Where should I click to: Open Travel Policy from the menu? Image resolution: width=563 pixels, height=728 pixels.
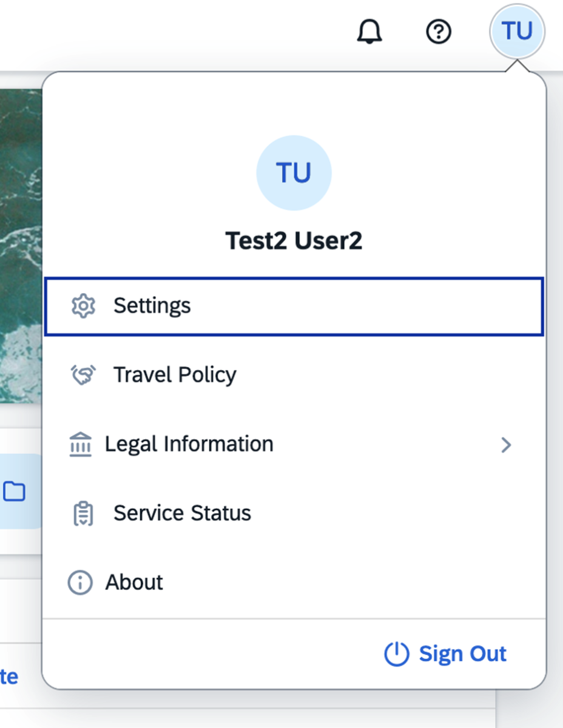click(175, 375)
